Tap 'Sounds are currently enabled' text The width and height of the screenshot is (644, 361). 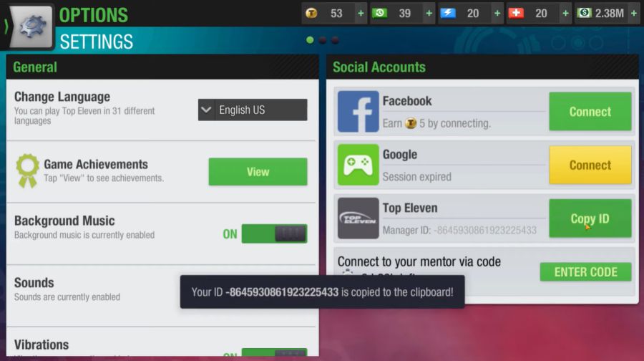[67, 297]
